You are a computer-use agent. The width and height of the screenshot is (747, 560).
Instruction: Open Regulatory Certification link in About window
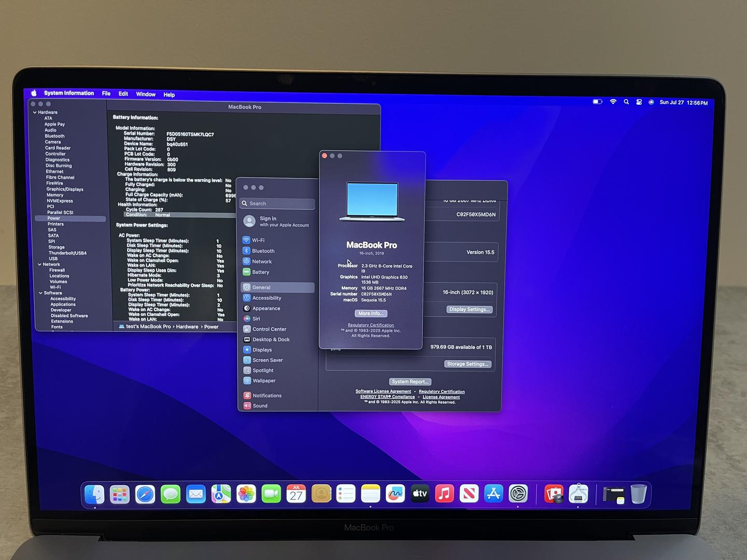coord(371,325)
